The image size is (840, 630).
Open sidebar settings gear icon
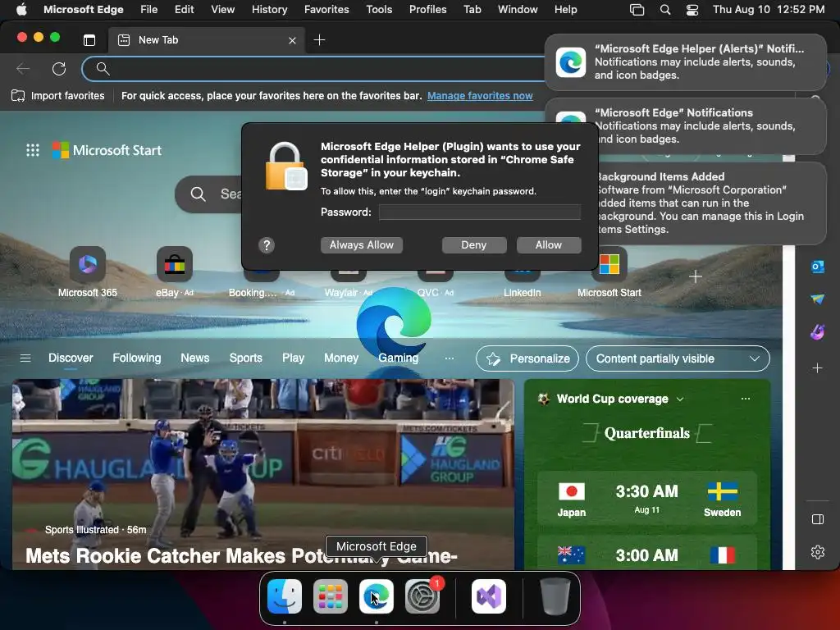(x=818, y=552)
